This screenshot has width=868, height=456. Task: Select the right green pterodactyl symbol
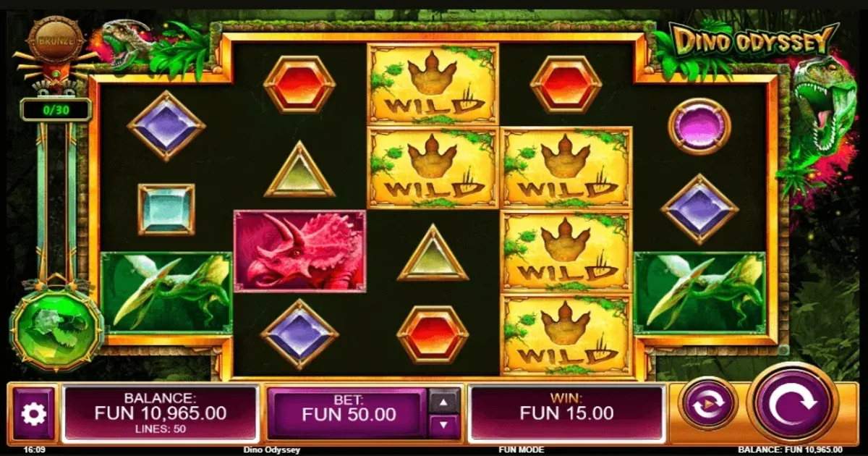(699, 292)
